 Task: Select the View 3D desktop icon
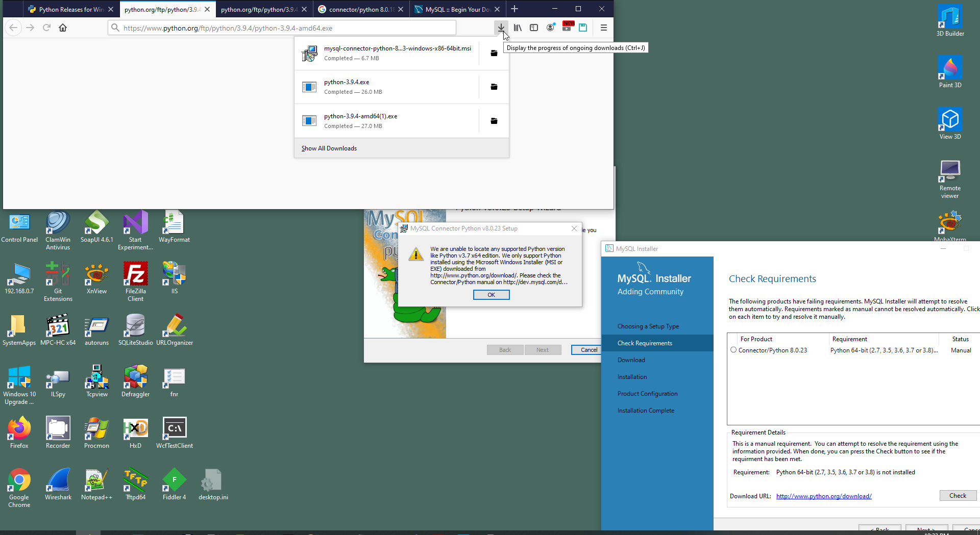pos(950,123)
